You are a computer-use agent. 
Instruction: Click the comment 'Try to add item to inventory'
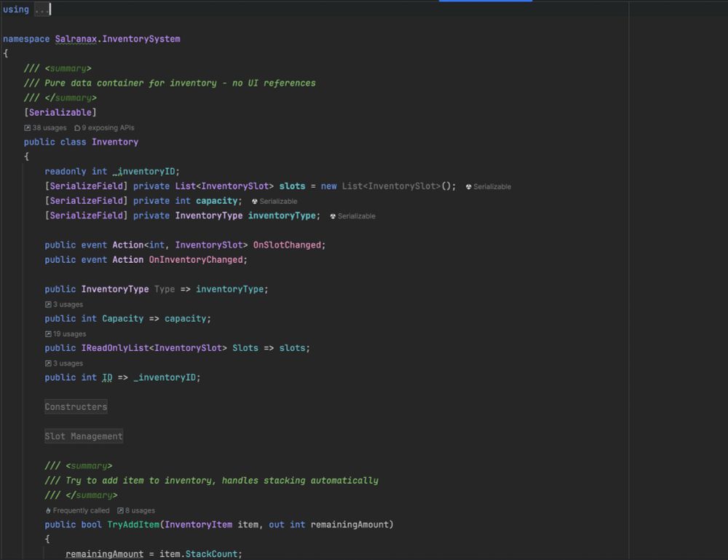[138, 481]
